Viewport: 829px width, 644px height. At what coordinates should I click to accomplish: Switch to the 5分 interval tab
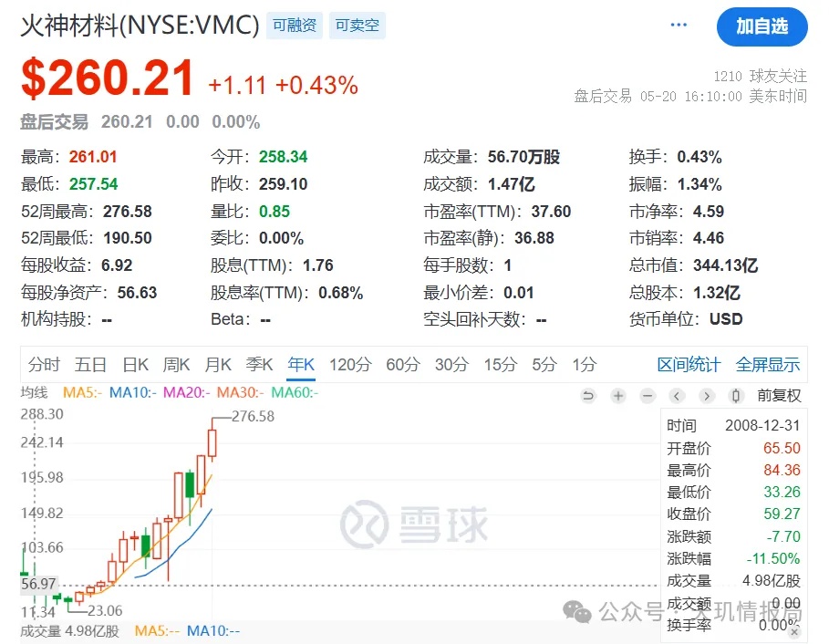point(544,364)
